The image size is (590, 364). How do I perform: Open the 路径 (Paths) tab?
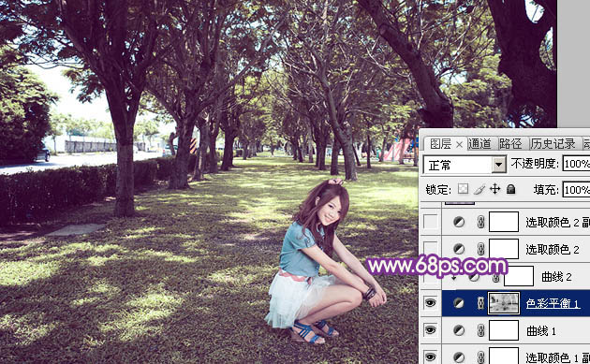click(x=510, y=144)
